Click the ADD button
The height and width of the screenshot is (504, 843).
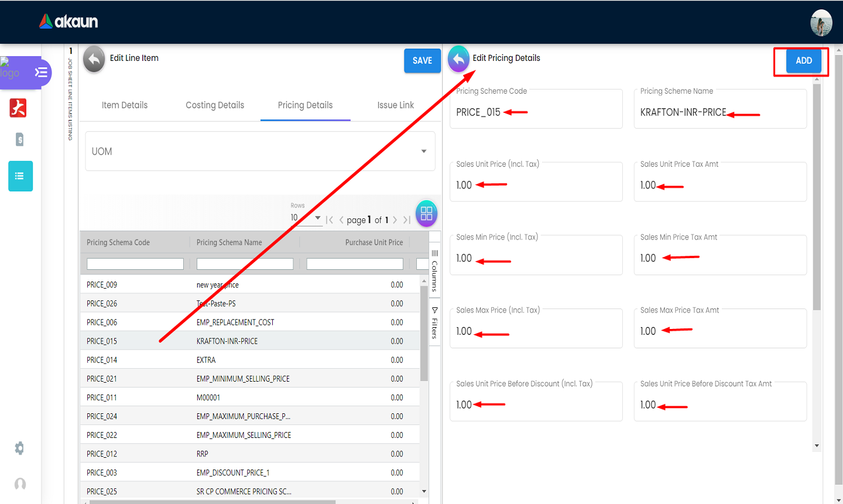pyautogui.click(x=804, y=61)
